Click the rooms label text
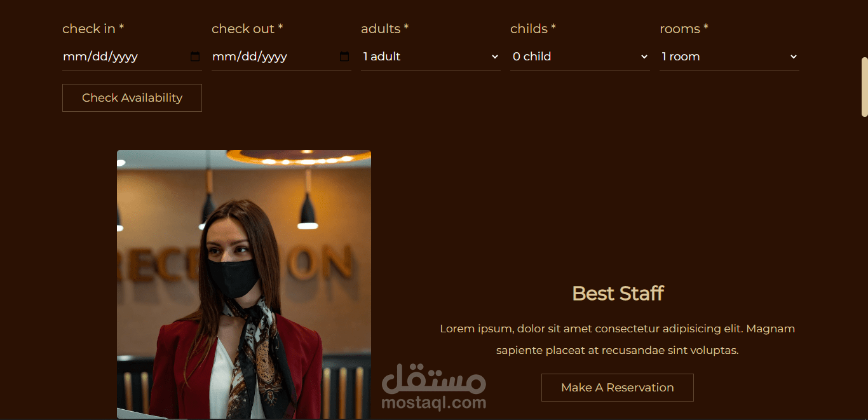 tap(684, 29)
